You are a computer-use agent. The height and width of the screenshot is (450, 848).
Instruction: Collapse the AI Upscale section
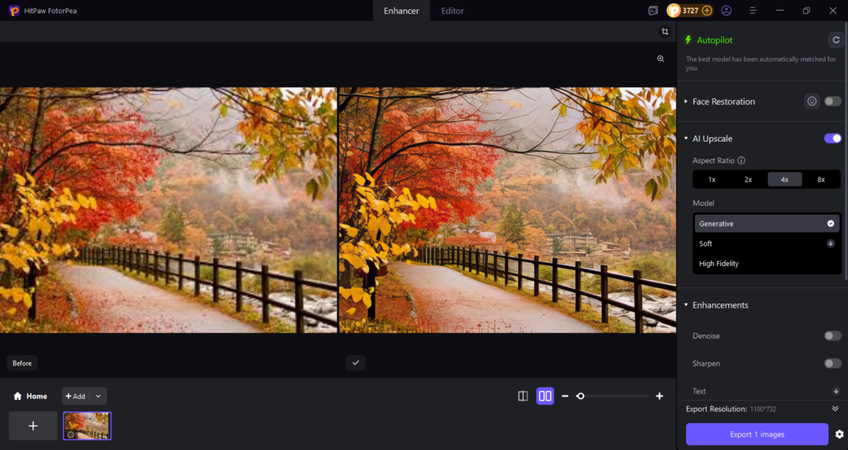coord(686,138)
